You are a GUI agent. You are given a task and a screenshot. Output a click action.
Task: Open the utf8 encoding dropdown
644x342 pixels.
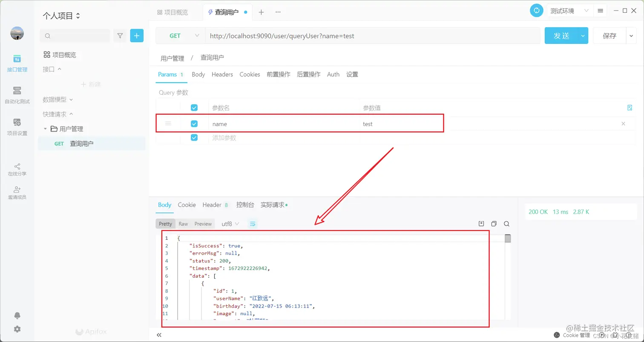tap(230, 224)
